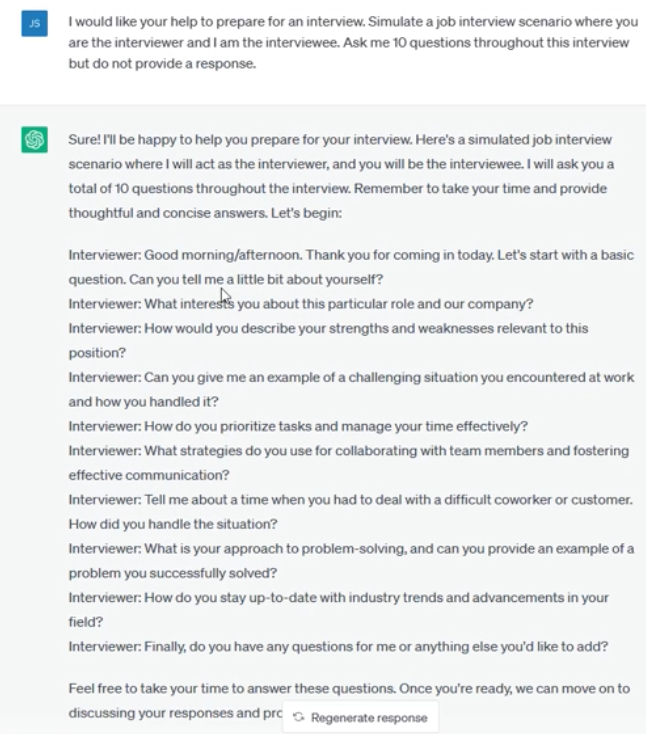Select the question about interest in this role
Screen dimensions: 646x734
[300, 303]
